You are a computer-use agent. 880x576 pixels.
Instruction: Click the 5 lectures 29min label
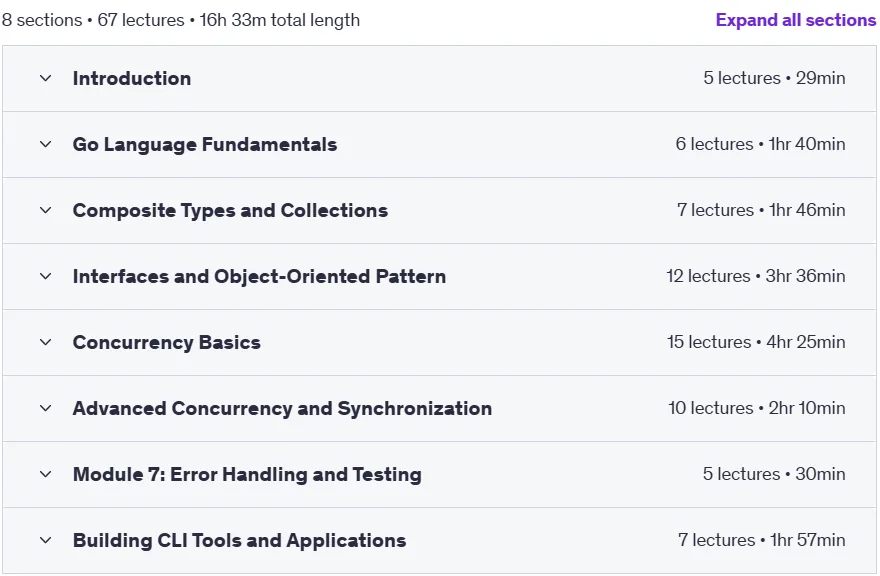(774, 78)
